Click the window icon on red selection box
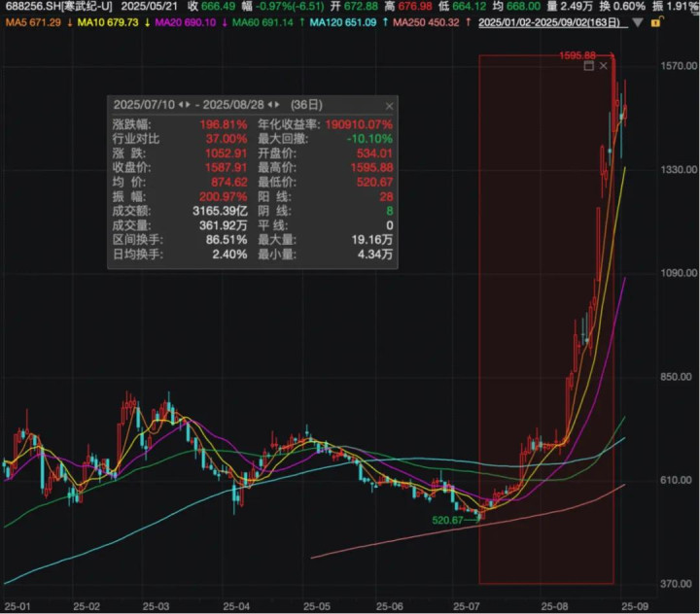 pyautogui.click(x=589, y=66)
